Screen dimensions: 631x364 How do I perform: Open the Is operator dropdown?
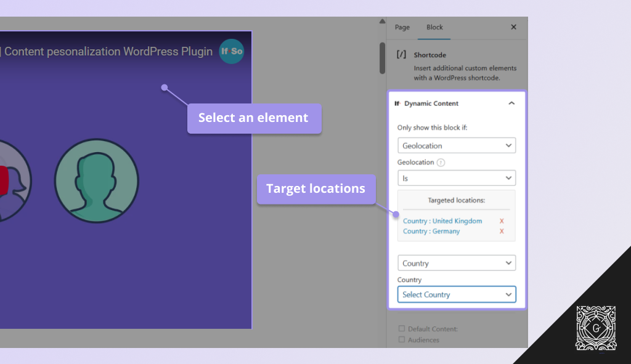coord(456,177)
